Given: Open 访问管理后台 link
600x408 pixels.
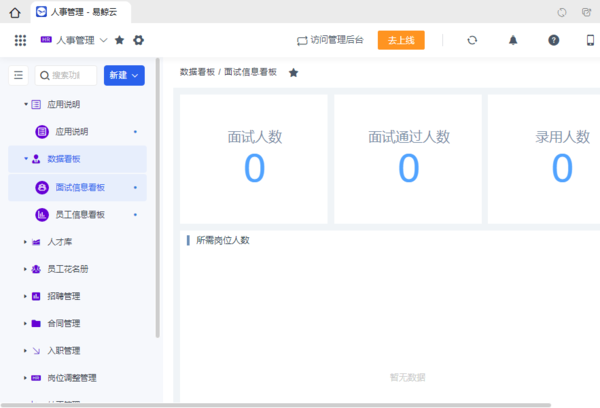Looking at the screenshot, I should [x=329, y=40].
